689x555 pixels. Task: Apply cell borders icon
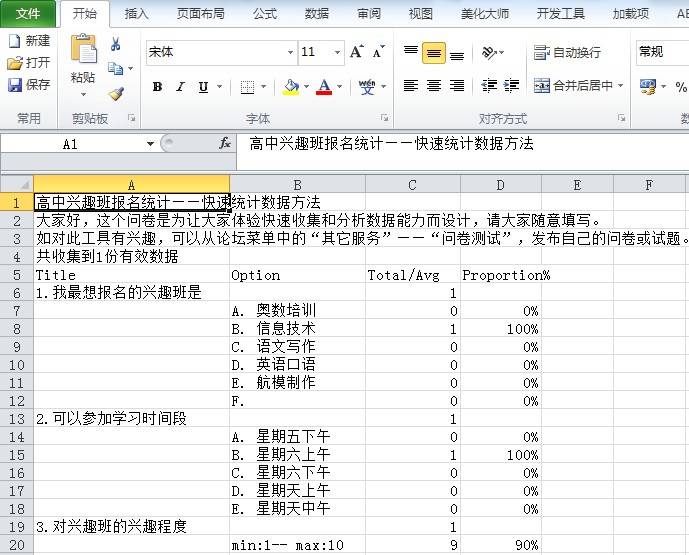coord(247,87)
